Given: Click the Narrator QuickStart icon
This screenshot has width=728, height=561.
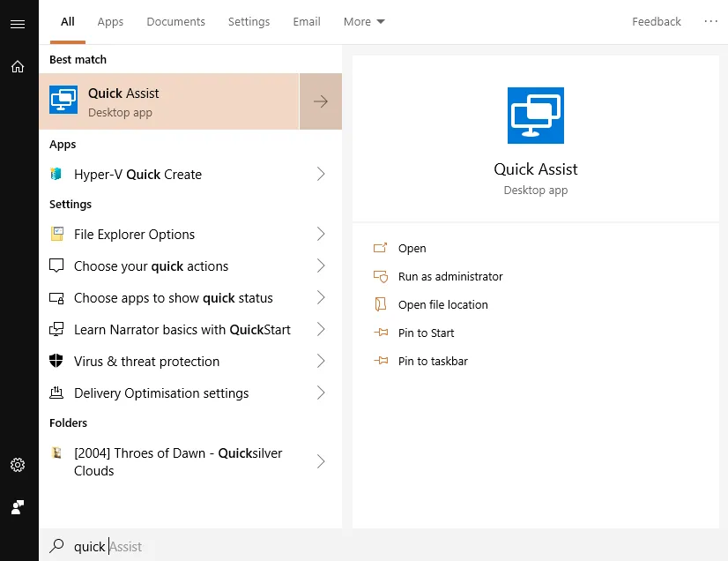Looking at the screenshot, I should tap(56, 329).
